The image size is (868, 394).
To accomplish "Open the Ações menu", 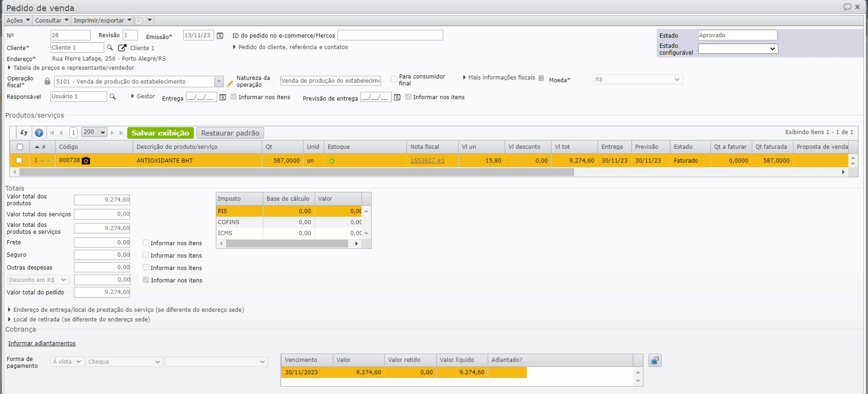I will (x=18, y=21).
